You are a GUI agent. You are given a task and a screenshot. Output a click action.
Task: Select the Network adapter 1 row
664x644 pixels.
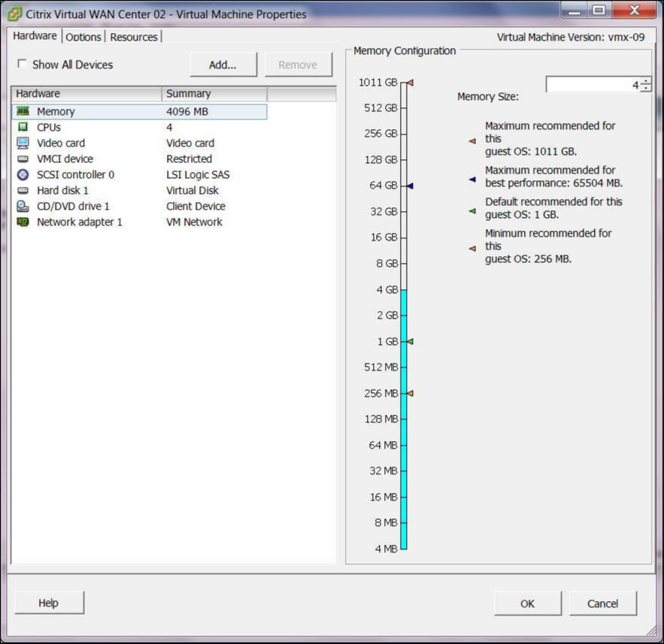(140, 222)
